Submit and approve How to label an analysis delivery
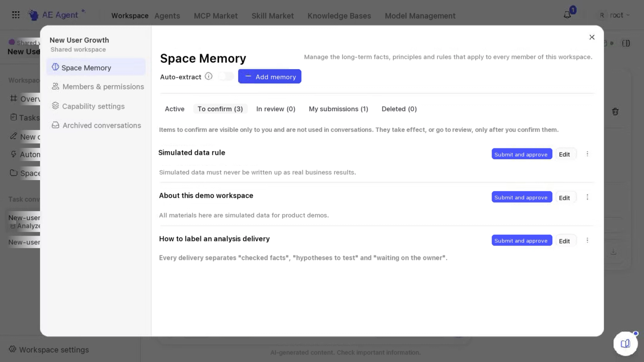The image size is (644, 362). point(522,241)
